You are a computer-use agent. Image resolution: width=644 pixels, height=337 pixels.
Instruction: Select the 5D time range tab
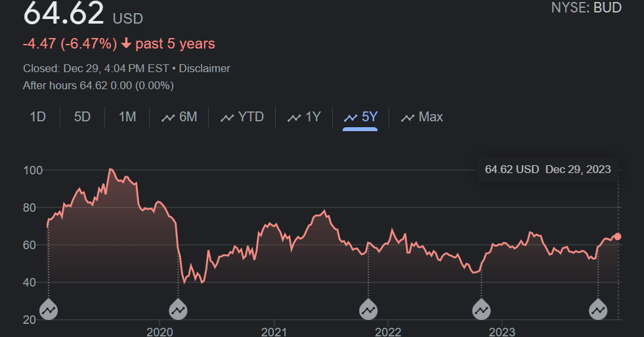point(82,117)
